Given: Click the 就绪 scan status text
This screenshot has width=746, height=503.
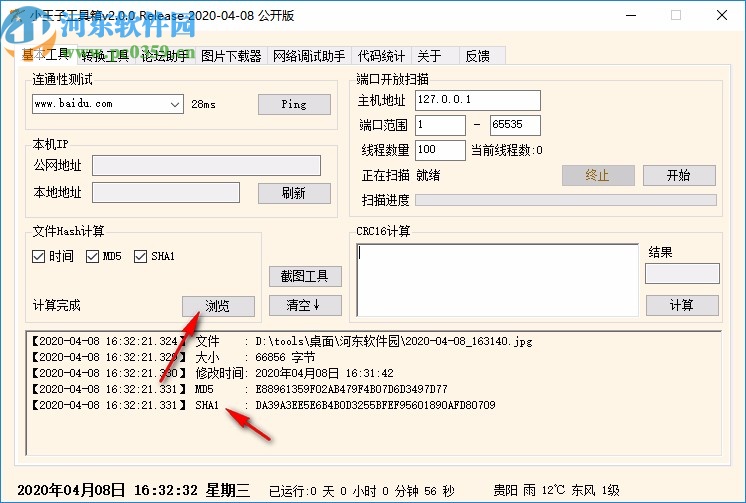Looking at the screenshot, I should (x=428, y=176).
